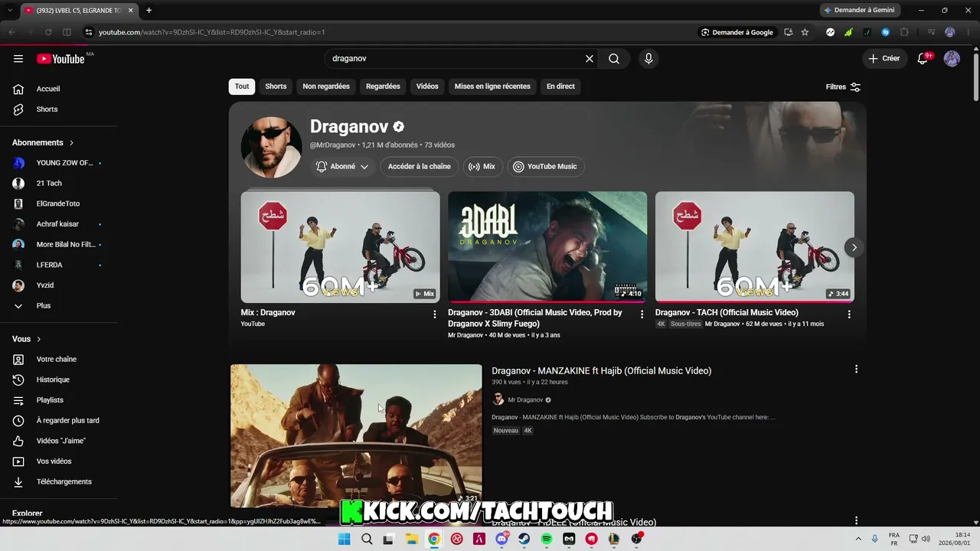Open the Abonné subscription dropdown

pos(342,167)
